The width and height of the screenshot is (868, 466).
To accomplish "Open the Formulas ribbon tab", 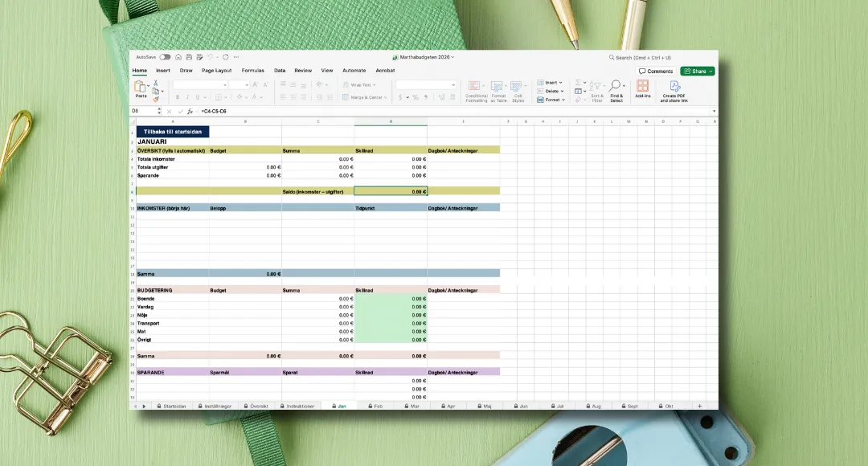I will 252,71.
